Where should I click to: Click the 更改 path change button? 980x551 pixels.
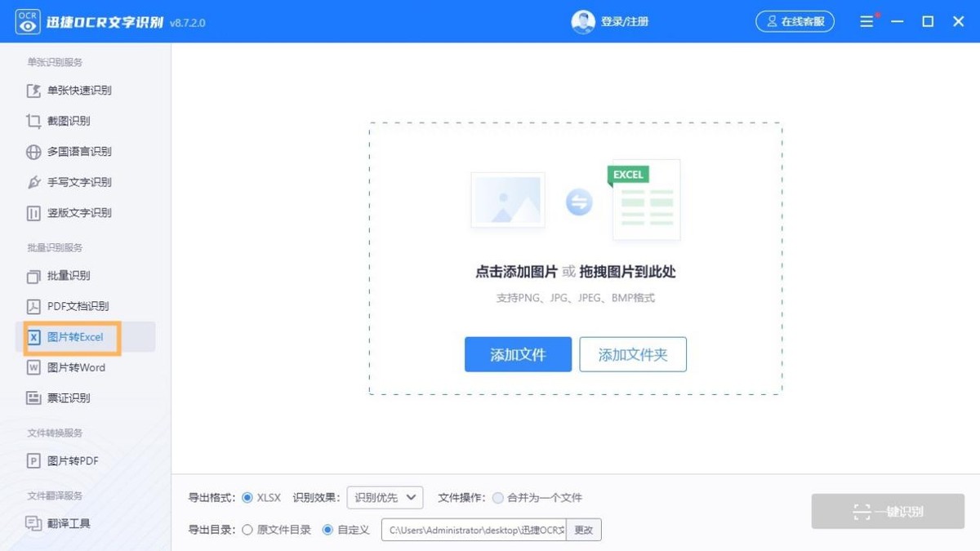coord(584,529)
